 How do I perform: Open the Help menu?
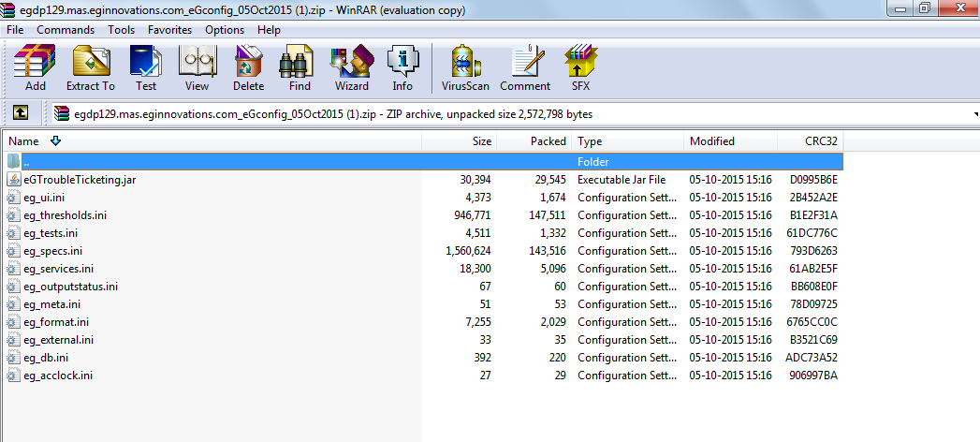pyautogui.click(x=269, y=30)
